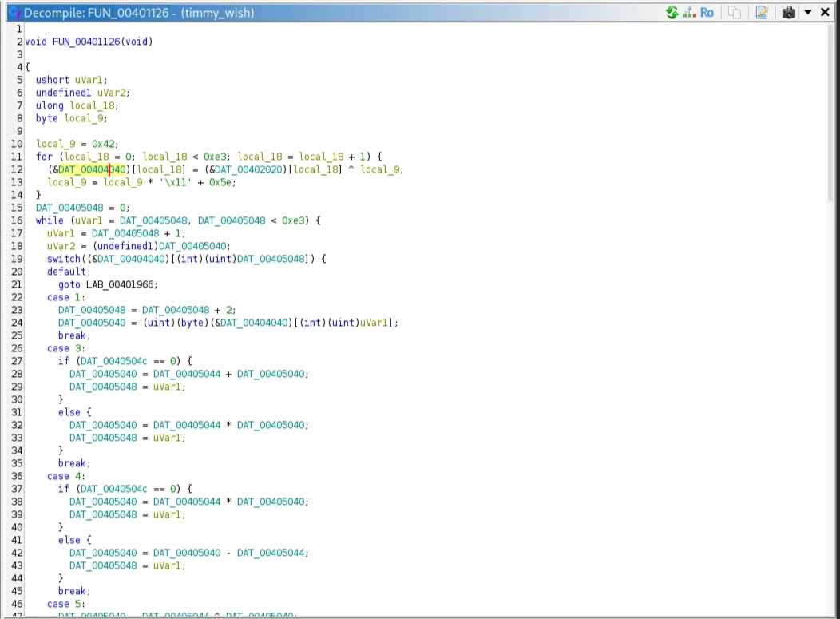Open the control flow graph icon
840x619 pixels.
pyautogui.click(x=690, y=13)
